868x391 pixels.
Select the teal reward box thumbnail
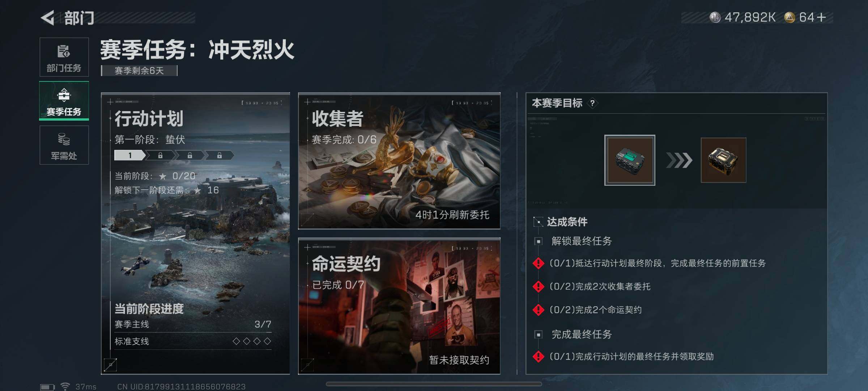pos(630,160)
